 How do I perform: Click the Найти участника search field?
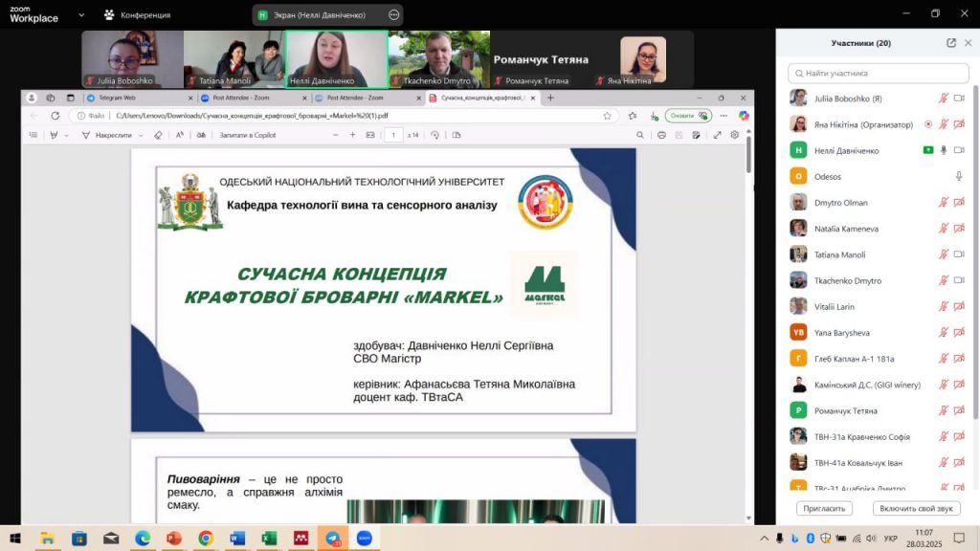[879, 73]
